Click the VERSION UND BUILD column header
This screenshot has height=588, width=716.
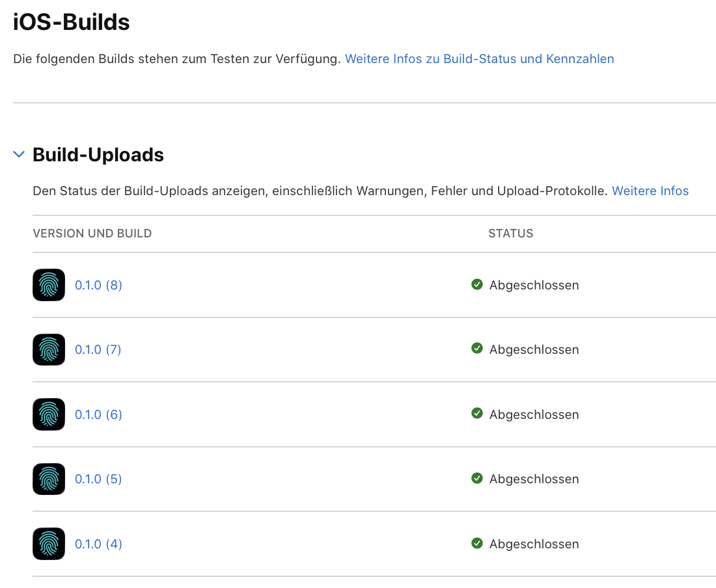click(92, 233)
